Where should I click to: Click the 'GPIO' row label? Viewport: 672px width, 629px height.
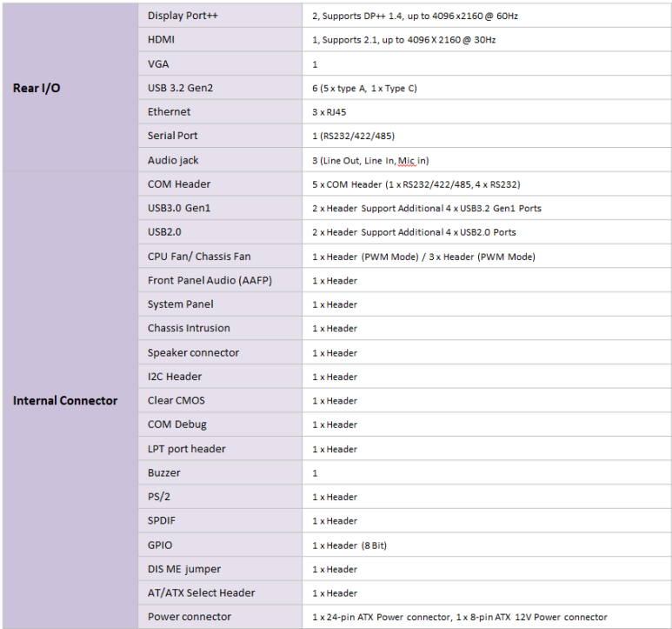pos(160,545)
